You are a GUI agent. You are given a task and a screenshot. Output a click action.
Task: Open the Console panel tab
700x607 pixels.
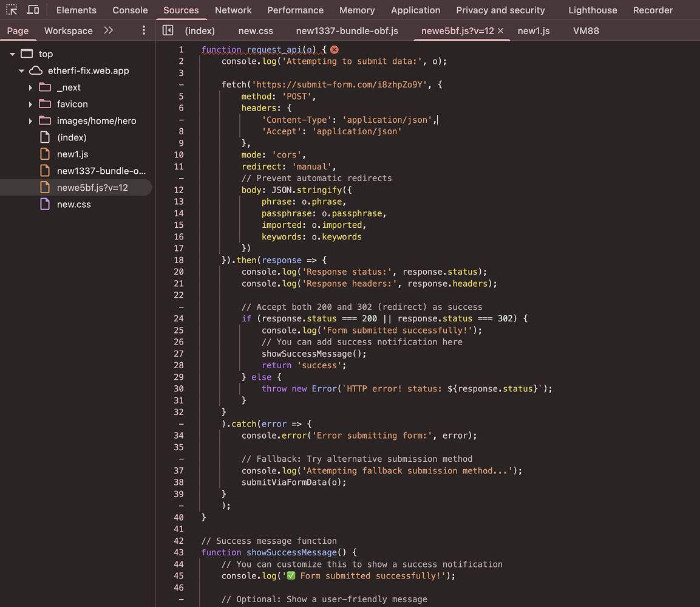130,10
